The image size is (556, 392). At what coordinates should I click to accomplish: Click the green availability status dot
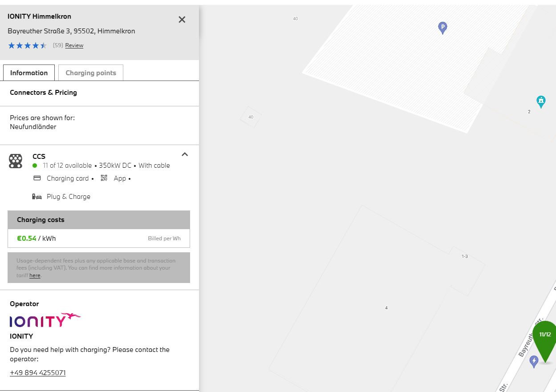35,166
